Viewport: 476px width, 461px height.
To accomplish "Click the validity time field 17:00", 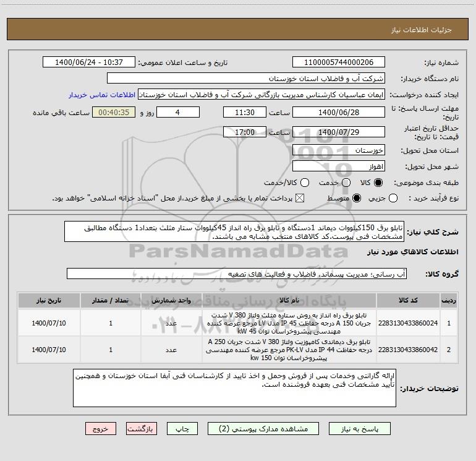I will coord(245,132).
